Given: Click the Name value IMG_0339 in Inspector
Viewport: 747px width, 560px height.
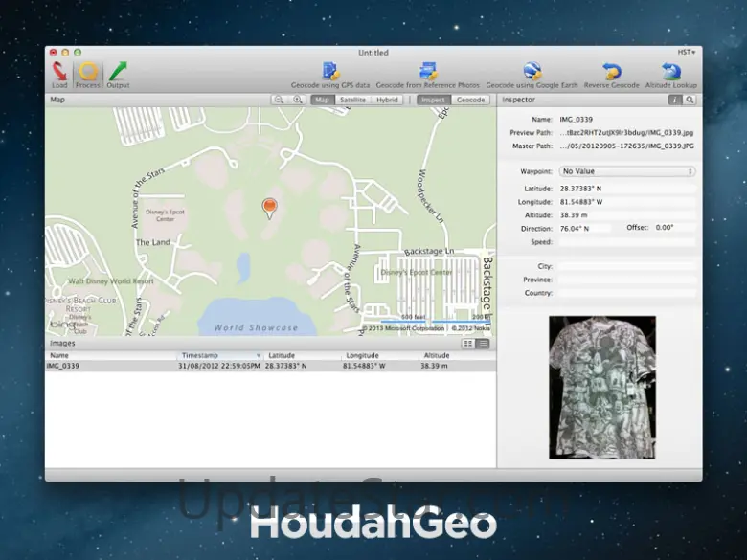Looking at the screenshot, I should [576, 120].
